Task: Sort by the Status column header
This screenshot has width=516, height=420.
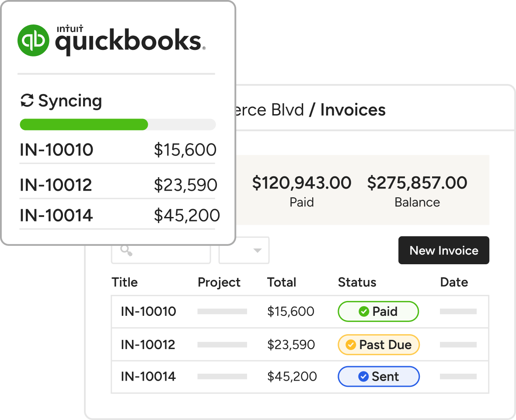Action: tap(357, 282)
